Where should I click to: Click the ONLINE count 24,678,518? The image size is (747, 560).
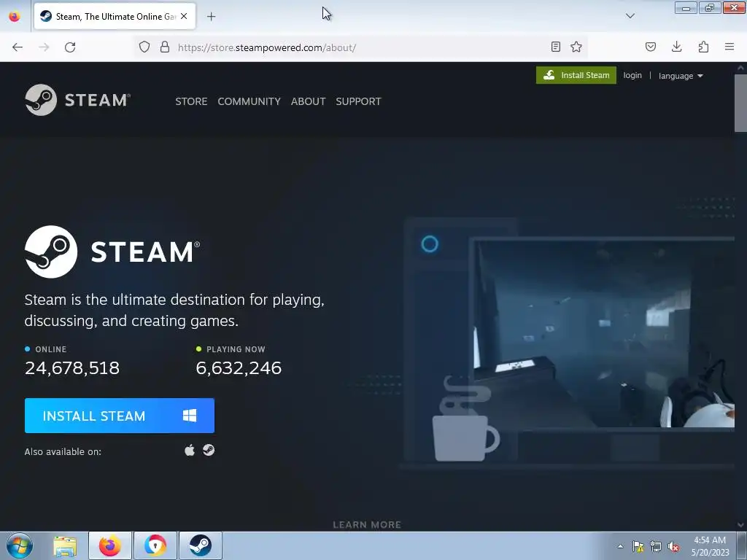tap(72, 368)
